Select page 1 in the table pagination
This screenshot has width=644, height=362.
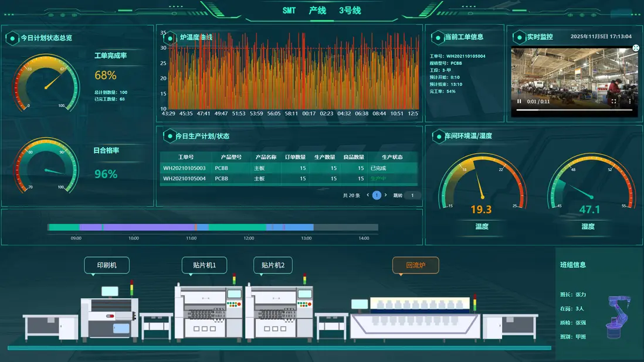[x=377, y=195]
